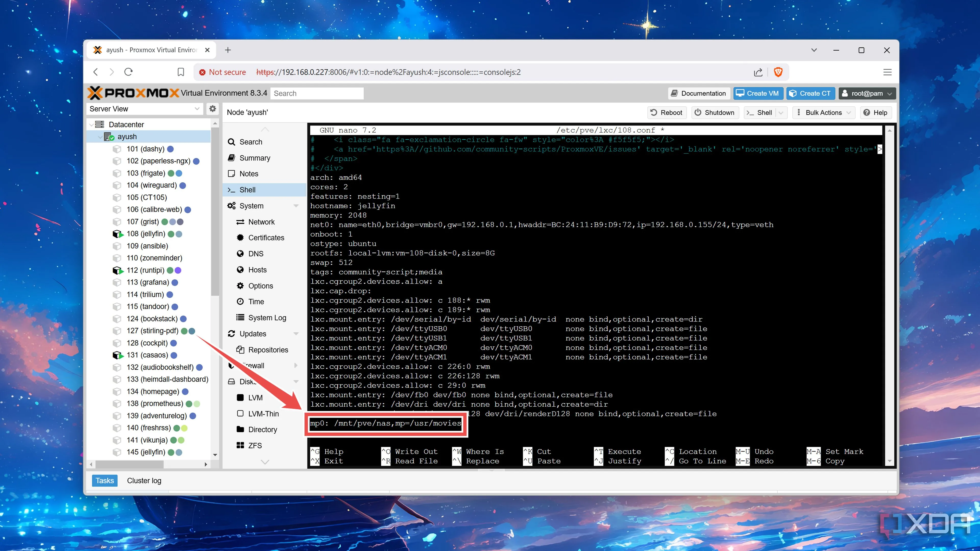The width and height of the screenshot is (980, 551).
Task: Reboot the node ayush
Action: pos(667,112)
